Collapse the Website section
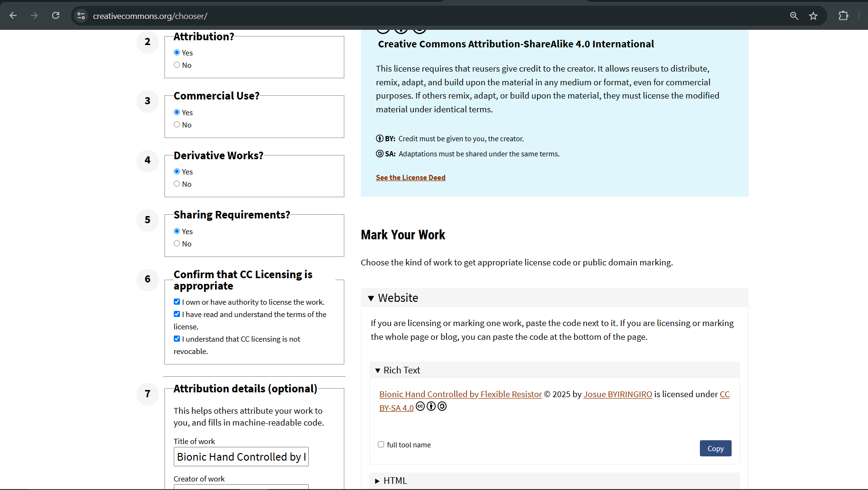 tap(555, 298)
